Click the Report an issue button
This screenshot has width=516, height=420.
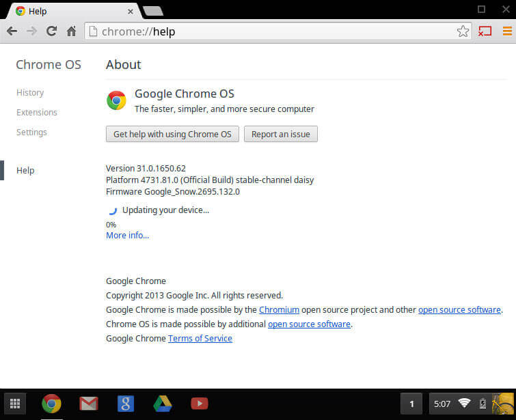281,134
